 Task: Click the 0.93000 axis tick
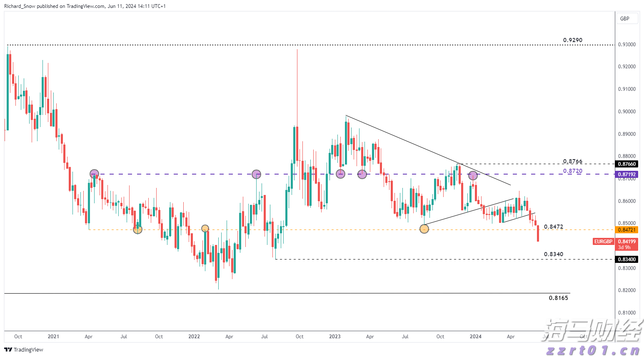point(627,45)
